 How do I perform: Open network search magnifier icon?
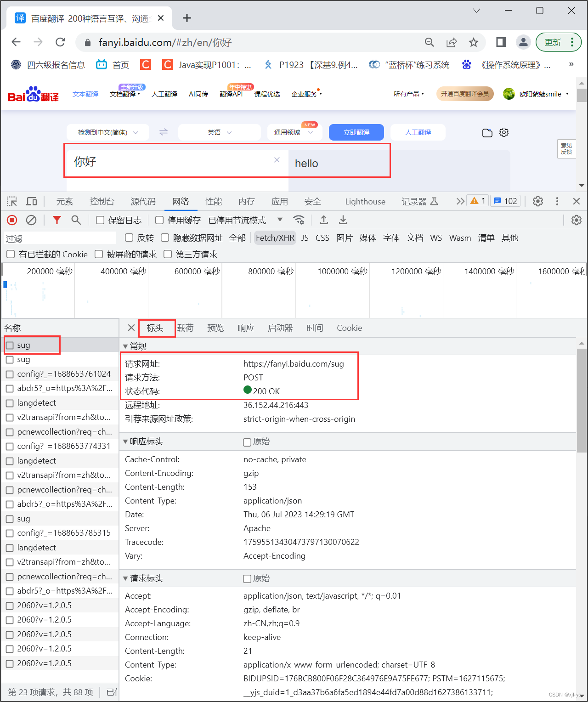(76, 220)
